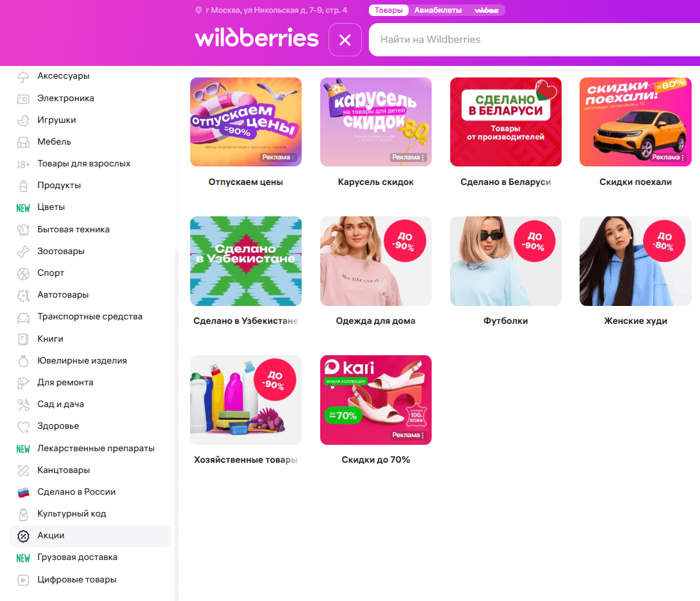Click the location pin icon near address
Image resolution: width=700 pixels, height=601 pixels.
coord(199,10)
